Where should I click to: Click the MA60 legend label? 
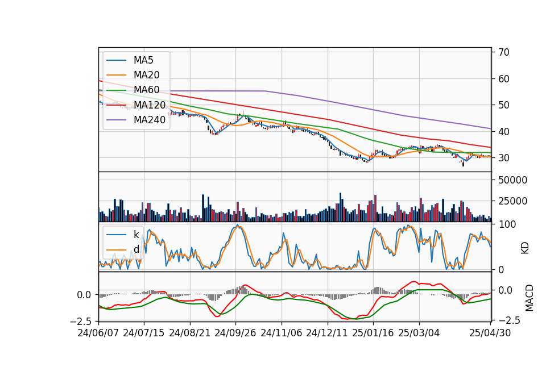pyautogui.click(x=147, y=90)
